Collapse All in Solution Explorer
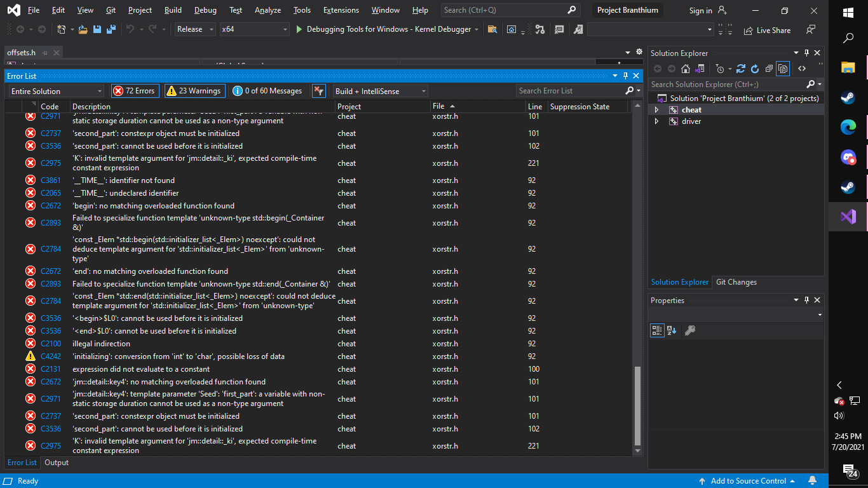 click(x=769, y=69)
